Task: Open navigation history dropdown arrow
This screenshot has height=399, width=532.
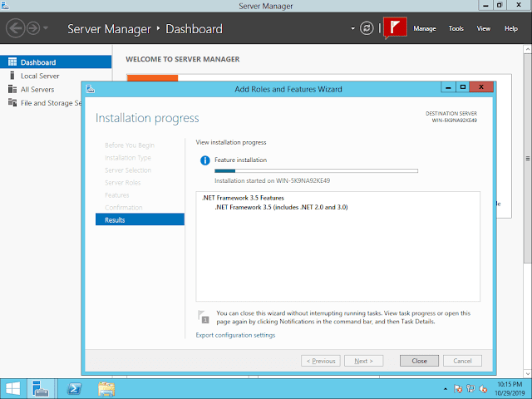Action: point(46,27)
